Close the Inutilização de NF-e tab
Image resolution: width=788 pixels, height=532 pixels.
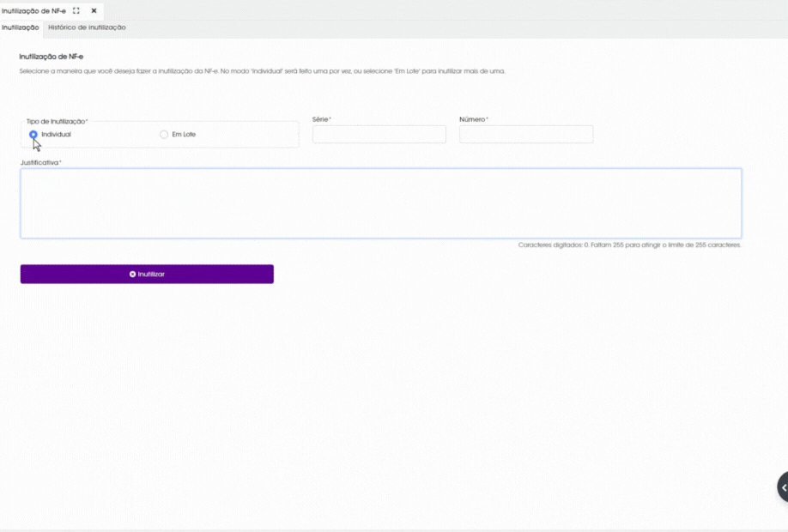pyautogui.click(x=94, y=10)
